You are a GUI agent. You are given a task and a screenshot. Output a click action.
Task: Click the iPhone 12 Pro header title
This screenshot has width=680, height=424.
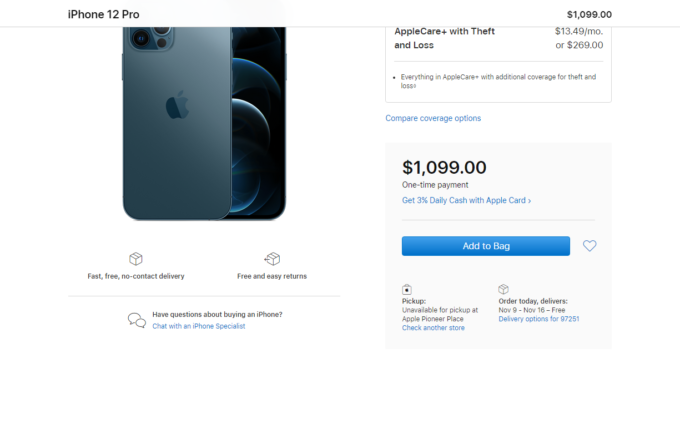(x=104, y=14)
